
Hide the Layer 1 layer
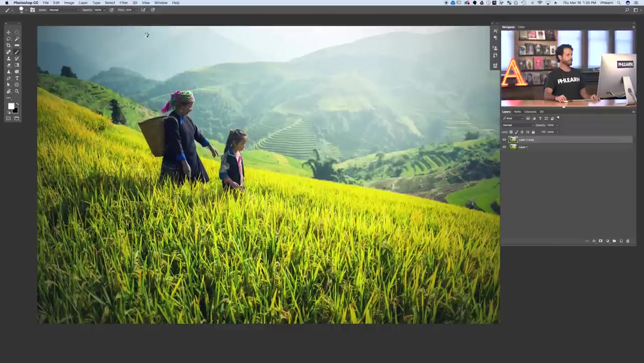[x=504, y=147]
